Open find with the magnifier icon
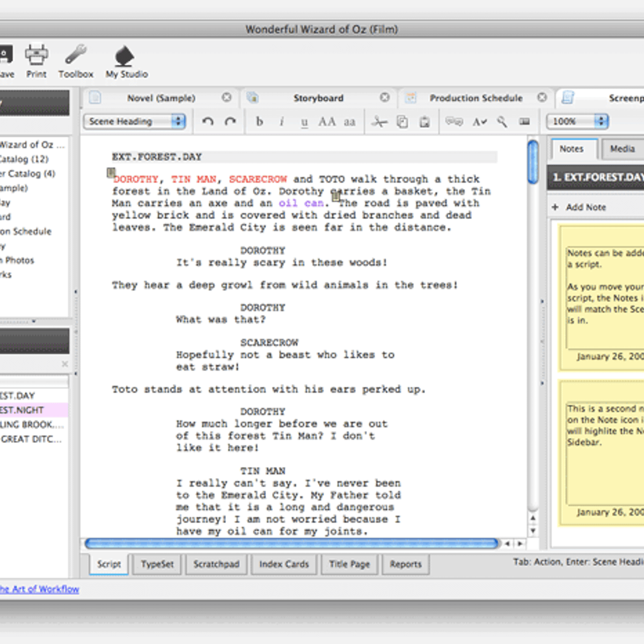The height and width of the screenshot is (644, 644). coord(502,122)
